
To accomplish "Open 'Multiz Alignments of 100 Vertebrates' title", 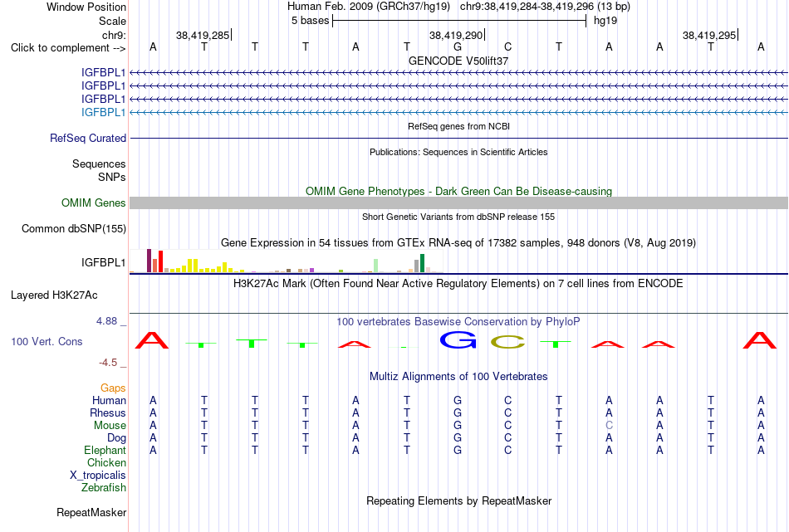I will pyautogui.click(x=458, y=377).
